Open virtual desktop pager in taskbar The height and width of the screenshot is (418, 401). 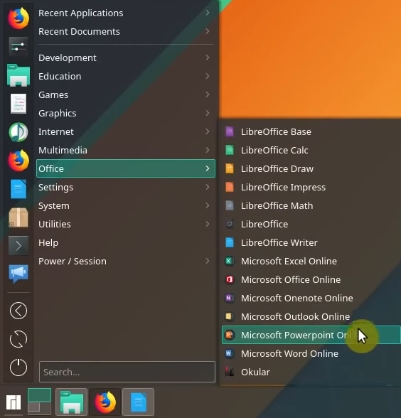pos(39,401)
